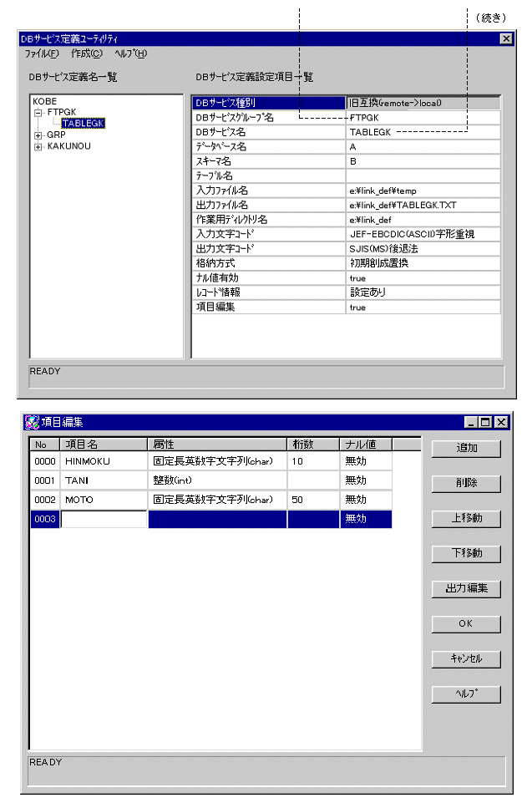This screenshot has height=803, width=532.
Task: Click the 初期創成置換 value
Action: tap(423, 263)
